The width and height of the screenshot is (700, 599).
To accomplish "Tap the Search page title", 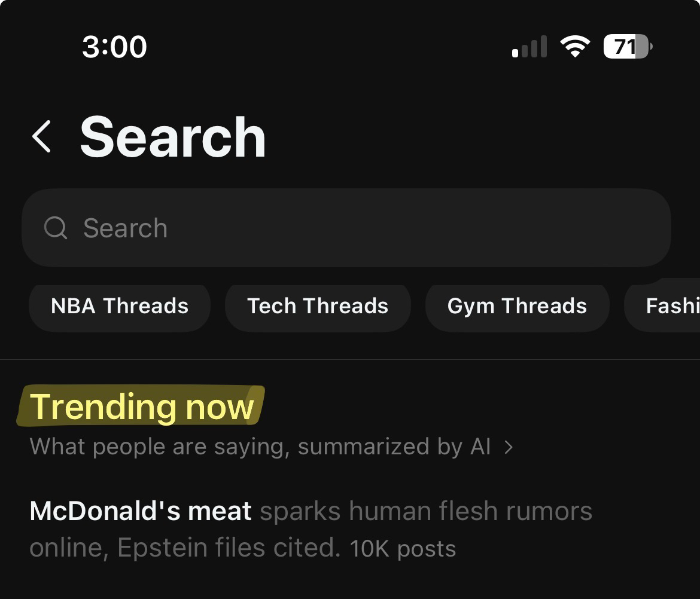I will click(173, 137).
